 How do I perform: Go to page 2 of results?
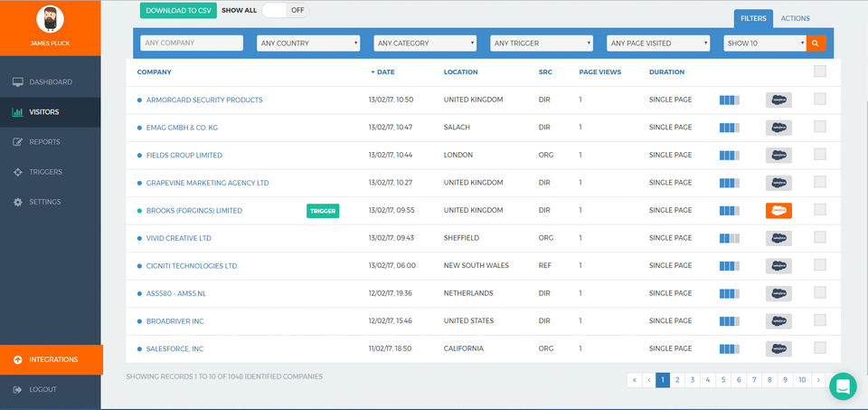click(677, 380)
